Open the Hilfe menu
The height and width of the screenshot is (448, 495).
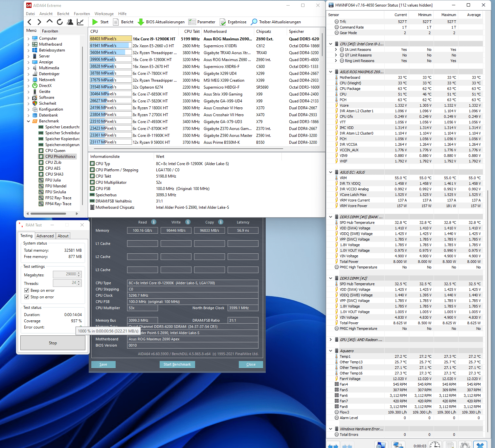point(123,14)
